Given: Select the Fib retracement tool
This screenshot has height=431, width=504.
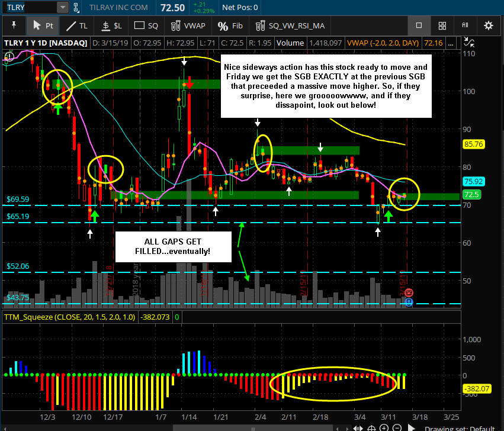Looking at the screenshot, I should [230, 25].
